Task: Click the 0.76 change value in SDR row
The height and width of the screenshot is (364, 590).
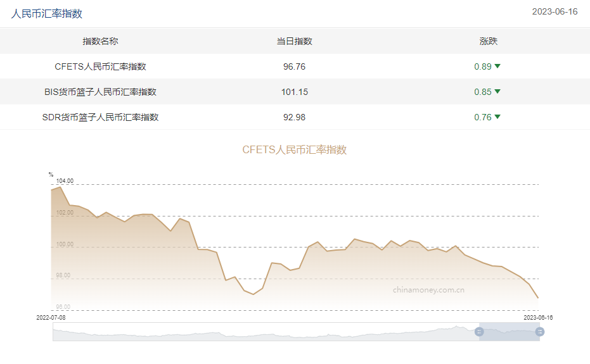Action: (x=482, y=117)
